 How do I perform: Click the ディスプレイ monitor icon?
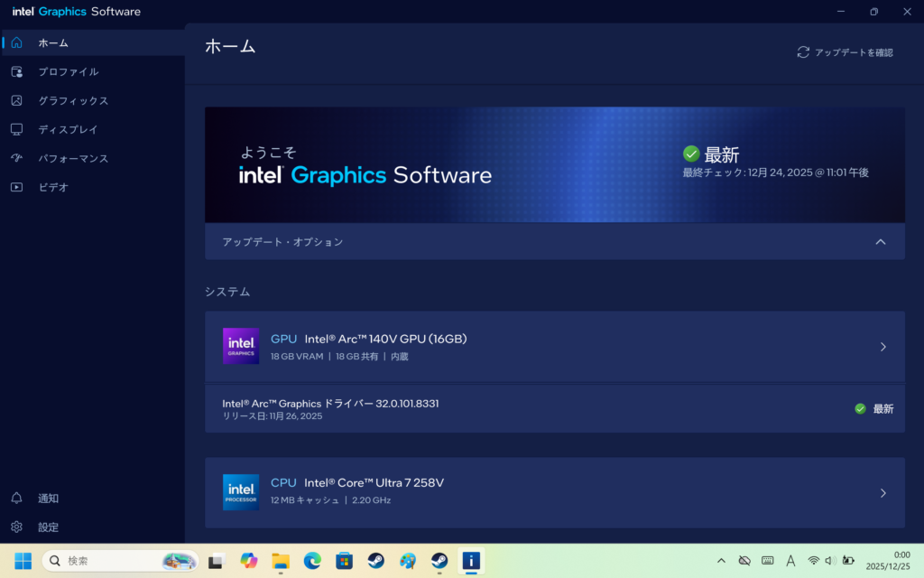[16, 129]
